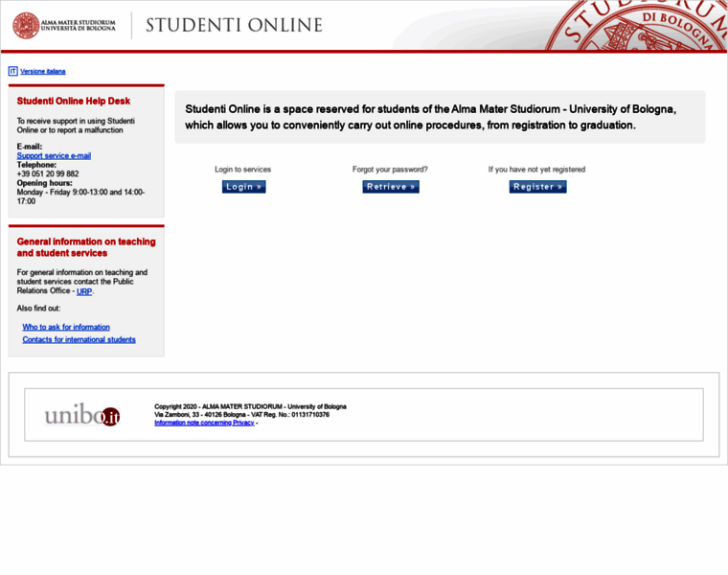Switch to Versione italiana
Viewport: 728px width, 575px height.
(43, 72)
